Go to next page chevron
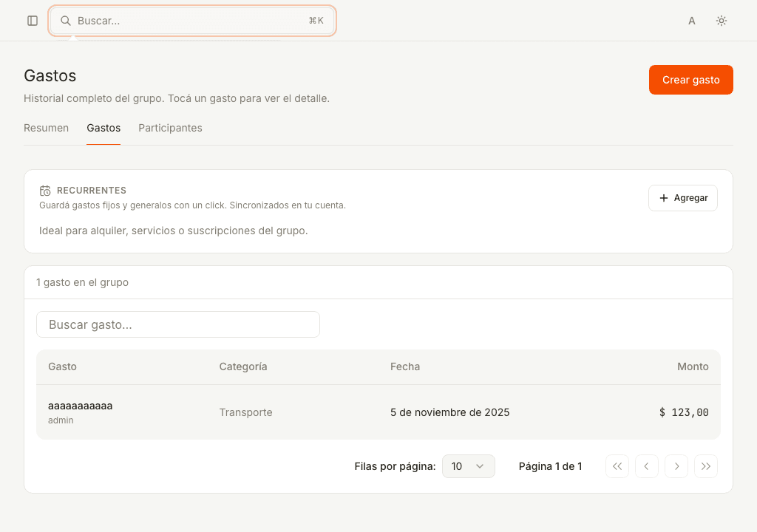The height and width of the screenshot is (532, 757). [x=676, y=466]
